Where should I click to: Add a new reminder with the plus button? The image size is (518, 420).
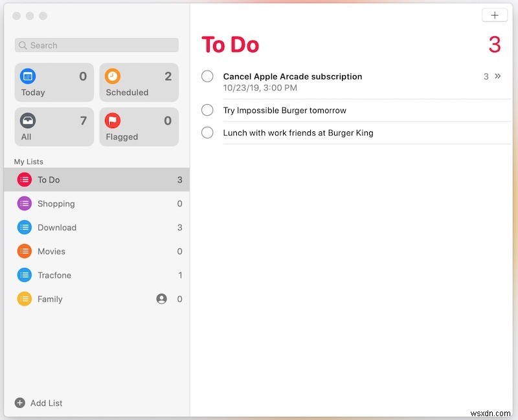495,15
